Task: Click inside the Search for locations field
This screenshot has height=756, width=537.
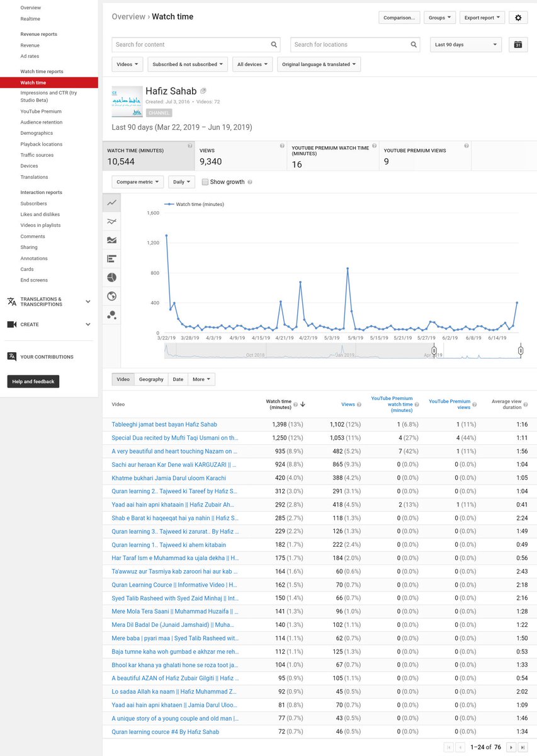Action: tap(350, 45)
